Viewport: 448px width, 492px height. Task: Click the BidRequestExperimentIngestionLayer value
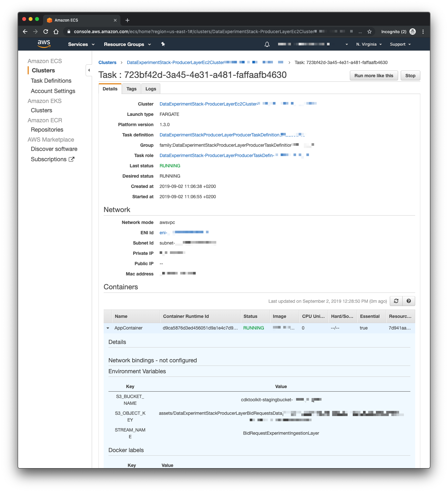point(281,433)
